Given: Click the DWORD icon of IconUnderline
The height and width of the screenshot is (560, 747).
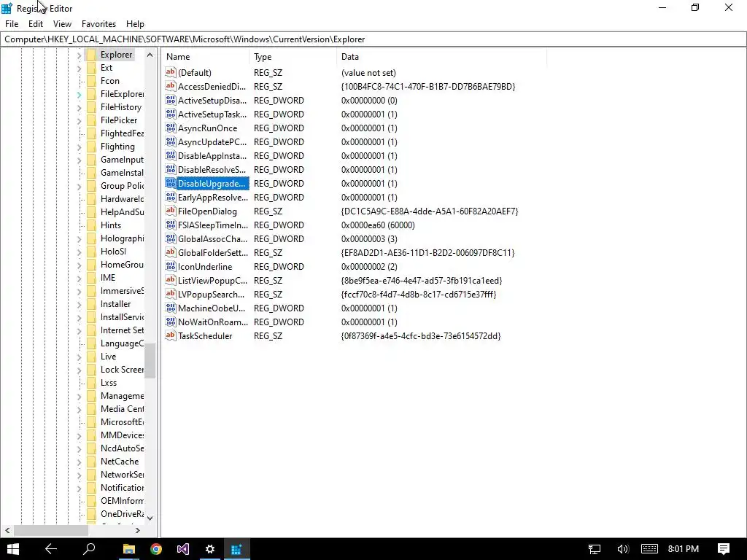Looking at the screenshot, I should point(170,266).
